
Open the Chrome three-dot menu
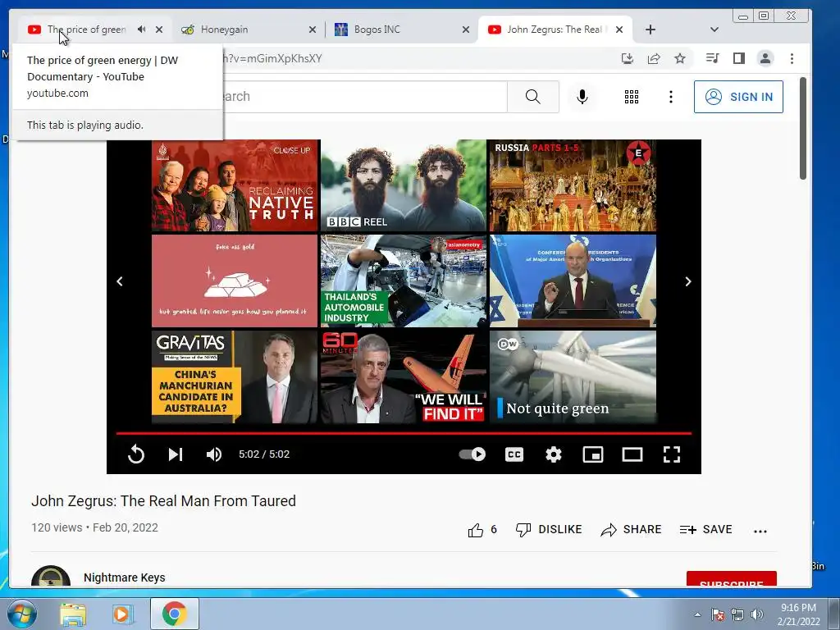click(792, 58)
